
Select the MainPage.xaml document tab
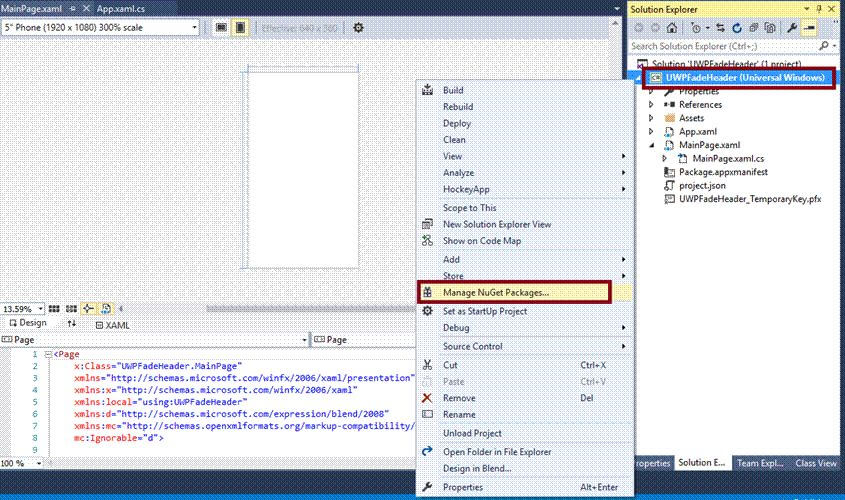[32, 9]
